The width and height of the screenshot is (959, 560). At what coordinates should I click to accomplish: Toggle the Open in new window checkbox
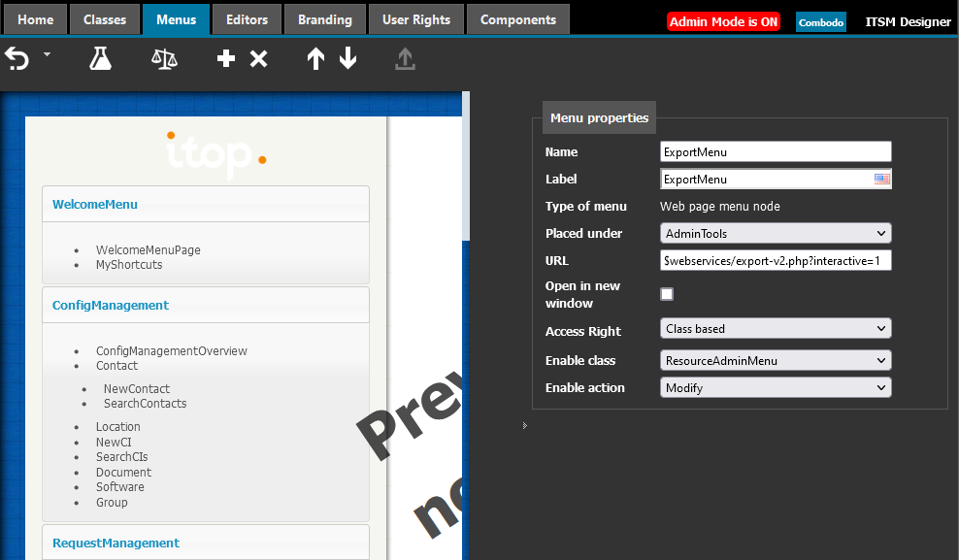click(x=667, y=294)
